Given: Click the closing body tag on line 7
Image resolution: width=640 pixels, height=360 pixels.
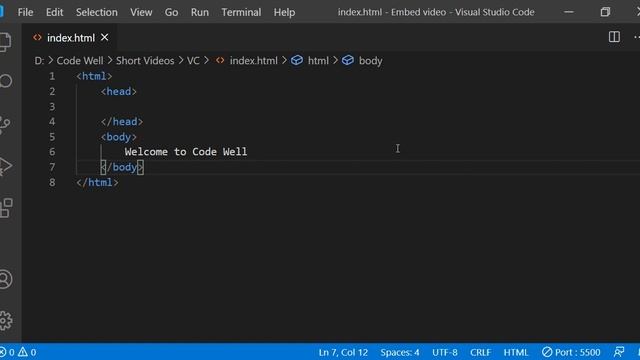Looking at the screenshot, I should [x=122, y=167].
